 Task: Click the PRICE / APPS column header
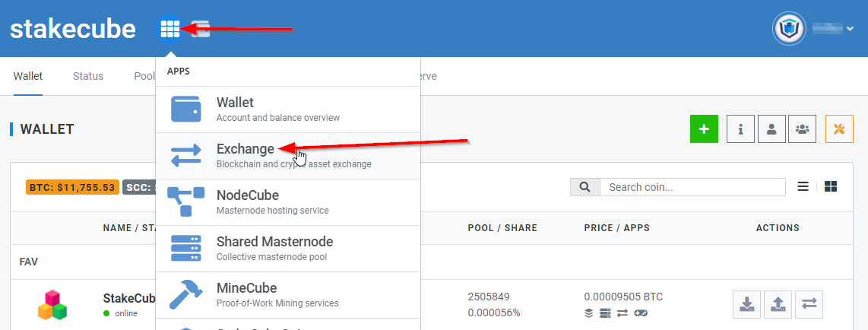coord(616,228)
